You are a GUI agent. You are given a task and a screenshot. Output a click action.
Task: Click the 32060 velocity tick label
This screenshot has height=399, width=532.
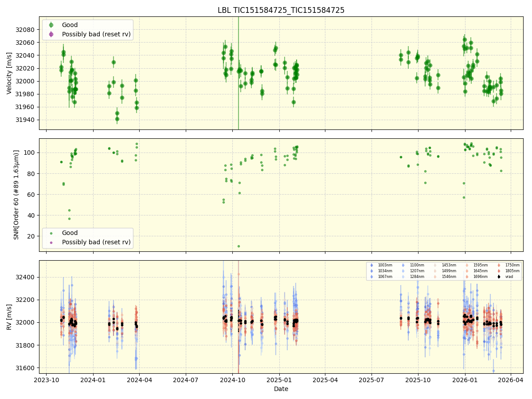tap(25, 43)
